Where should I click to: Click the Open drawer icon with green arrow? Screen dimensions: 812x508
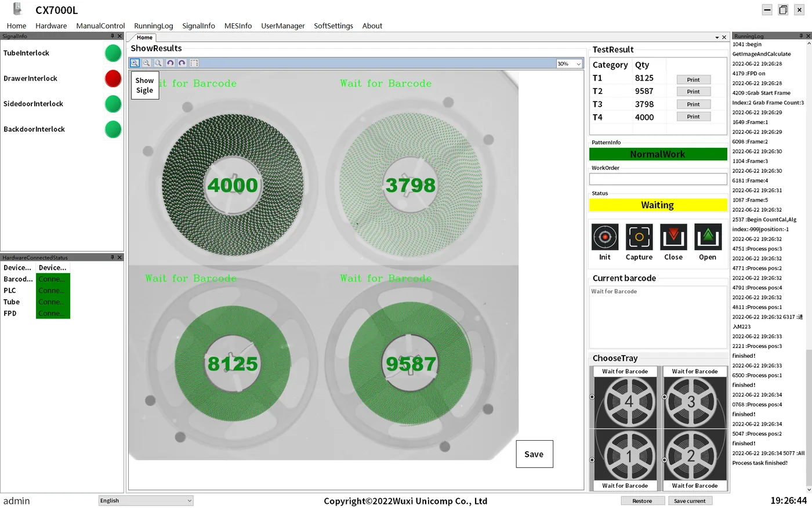point(708,237)
